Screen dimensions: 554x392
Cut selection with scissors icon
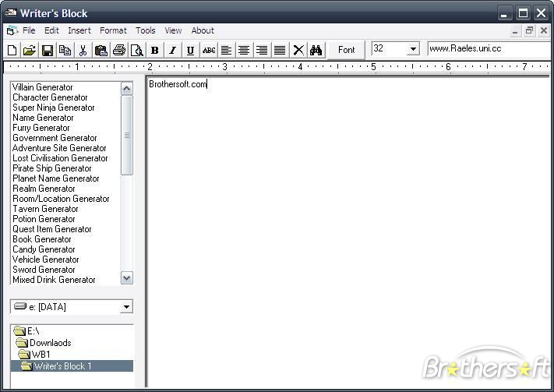click(x=83, y=51)
